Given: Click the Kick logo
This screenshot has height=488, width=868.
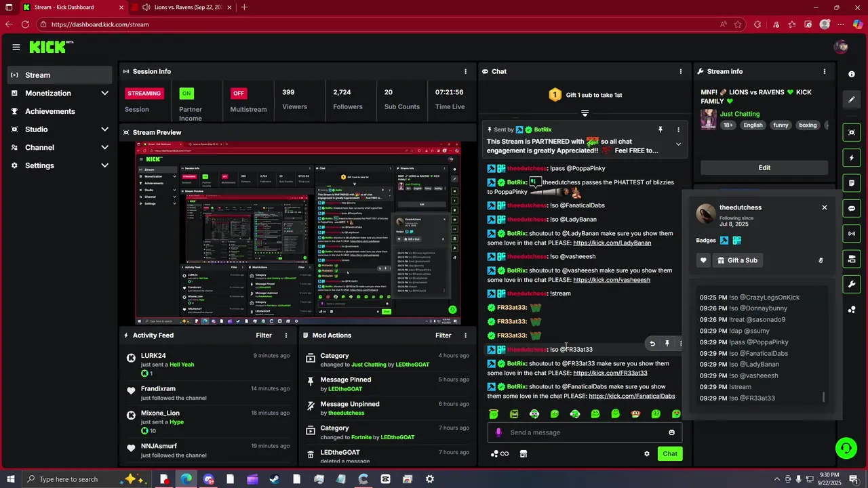Looking at the screenshot, I should point(51,47).
